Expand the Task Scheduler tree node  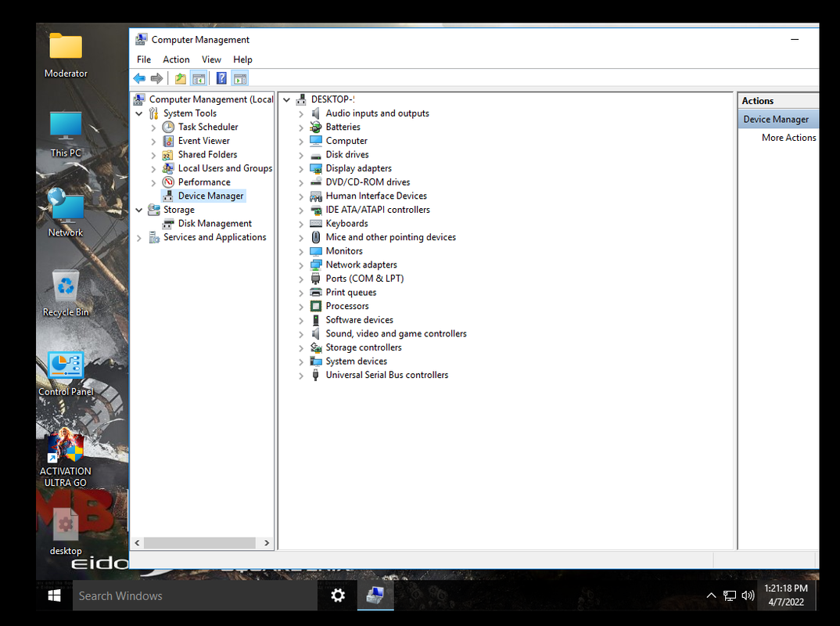pyautogui.click(x=154, y=128)
